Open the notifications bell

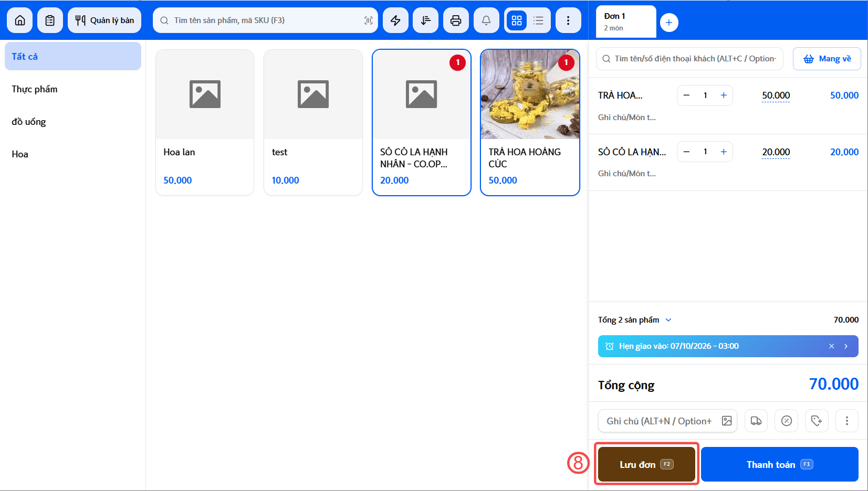coord(486,20)
